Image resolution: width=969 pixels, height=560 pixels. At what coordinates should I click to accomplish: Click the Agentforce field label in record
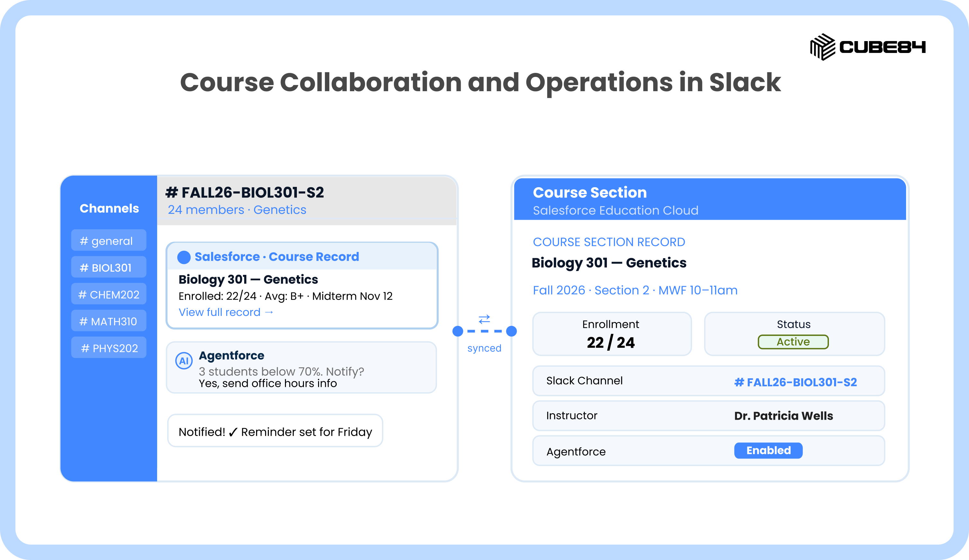click(x=576, y=451)
